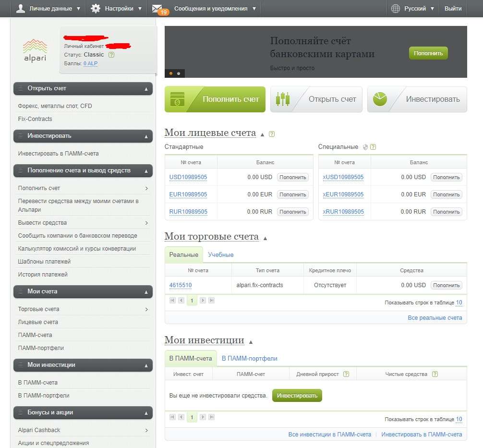
Task: Click help icon beside Мои лицевые счета
Action: [x=272, y=134]
